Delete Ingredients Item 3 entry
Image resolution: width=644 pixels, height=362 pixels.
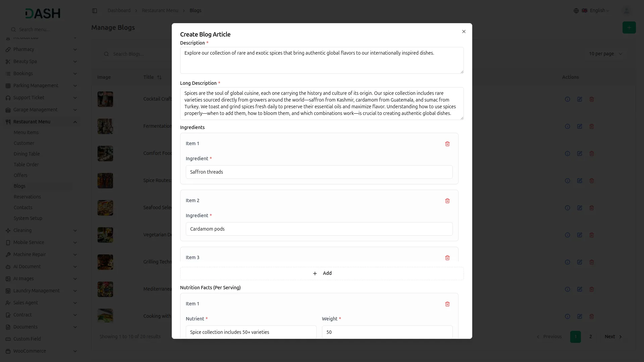(447, 258)
